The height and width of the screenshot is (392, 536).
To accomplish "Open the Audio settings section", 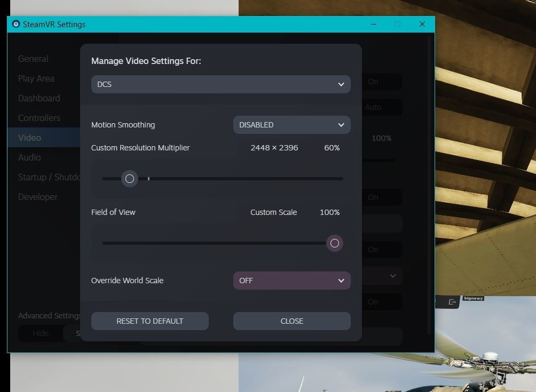I will tap(29, 157).
